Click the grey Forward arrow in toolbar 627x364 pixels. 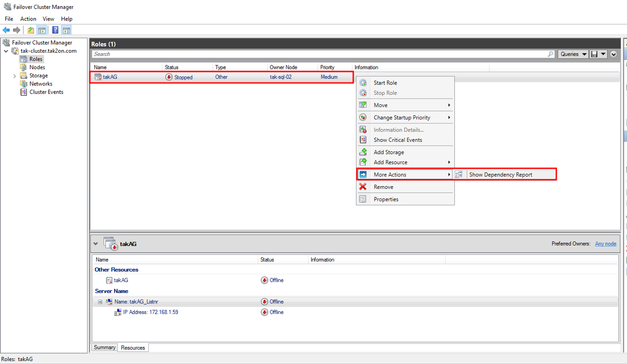click(17, 30)
